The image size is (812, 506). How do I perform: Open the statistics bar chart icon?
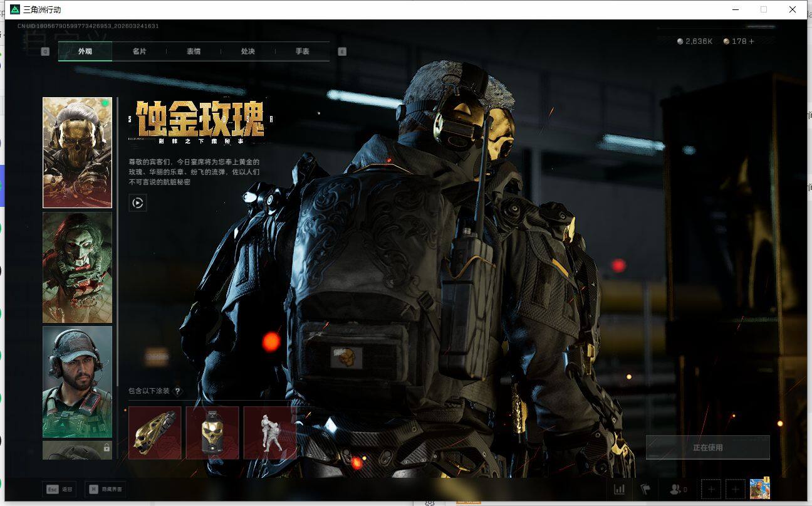coord(619,489)
